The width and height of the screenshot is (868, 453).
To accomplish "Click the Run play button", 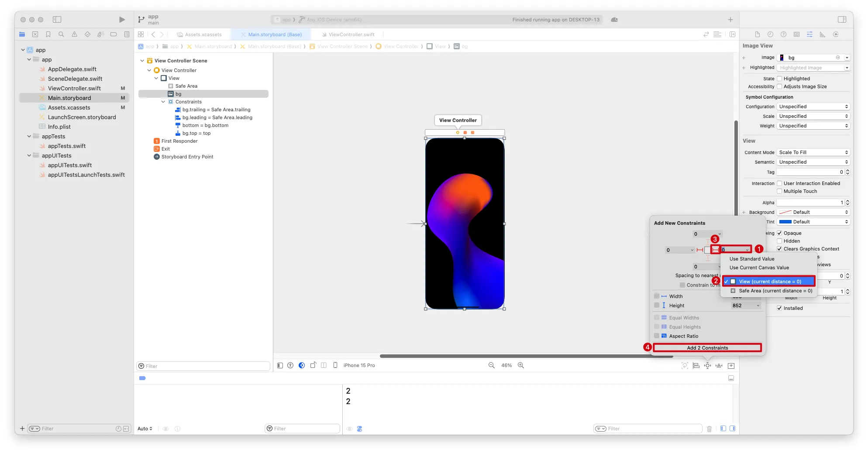I will (x=122, y=20).
